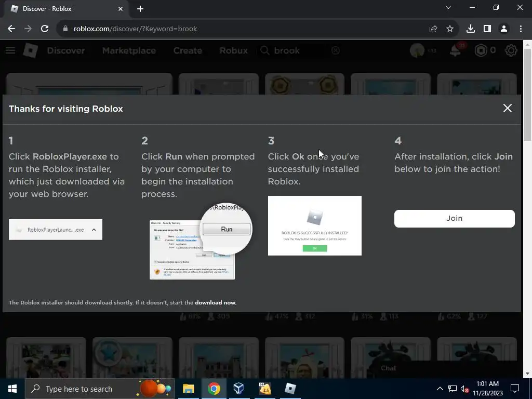Open the Robux balance icon

[481, 50]
